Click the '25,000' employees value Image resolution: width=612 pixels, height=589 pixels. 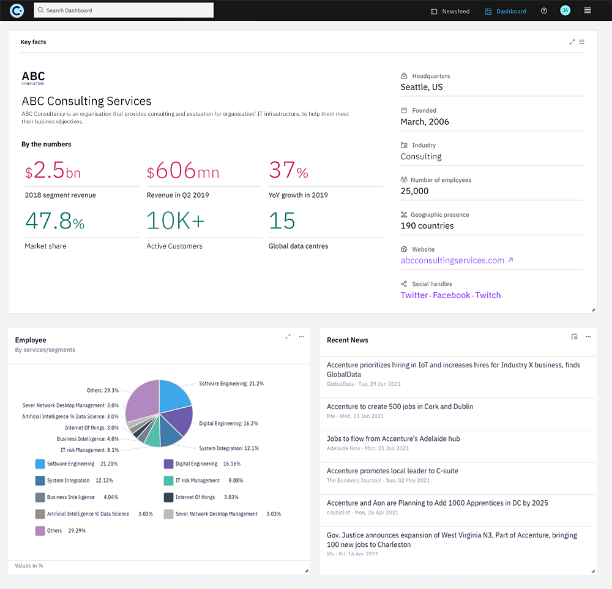pyautogui.click(x=415, y=191)
